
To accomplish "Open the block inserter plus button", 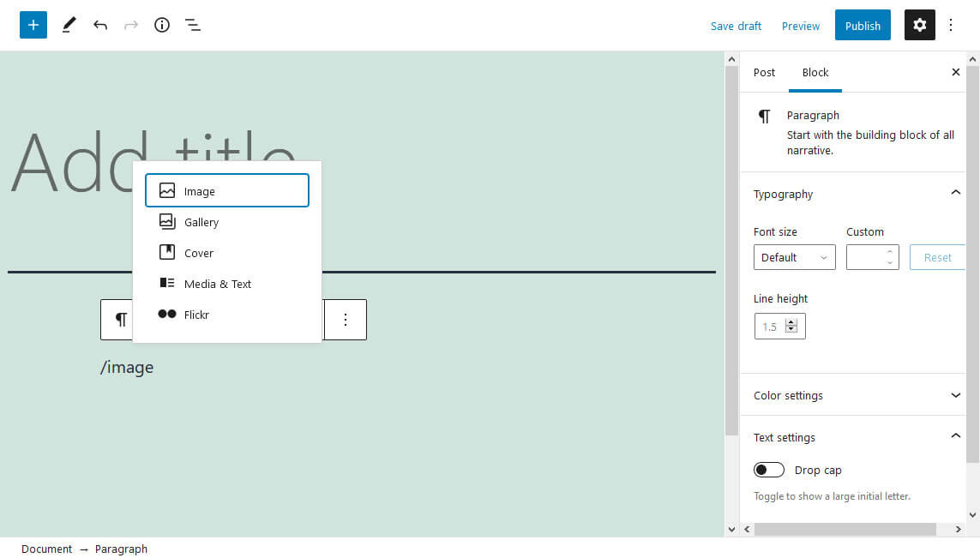I will coord(33,25).
